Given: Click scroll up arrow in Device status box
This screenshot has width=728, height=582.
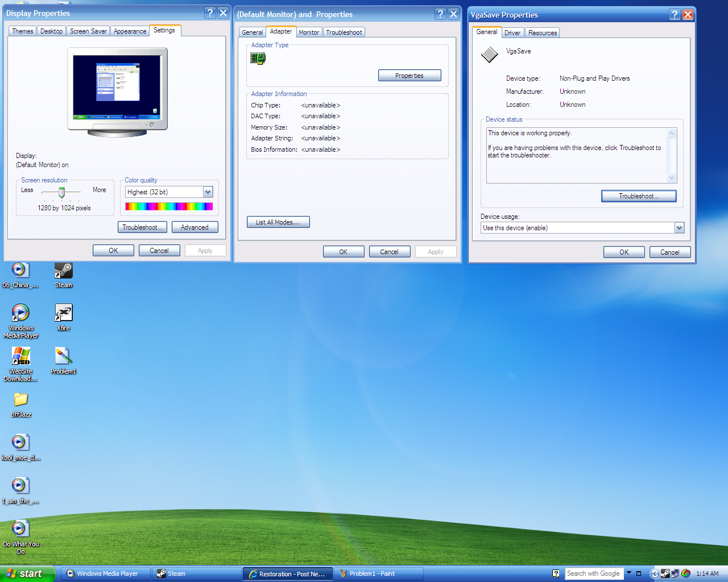Looking at the screenshot, I should point(672,134).
